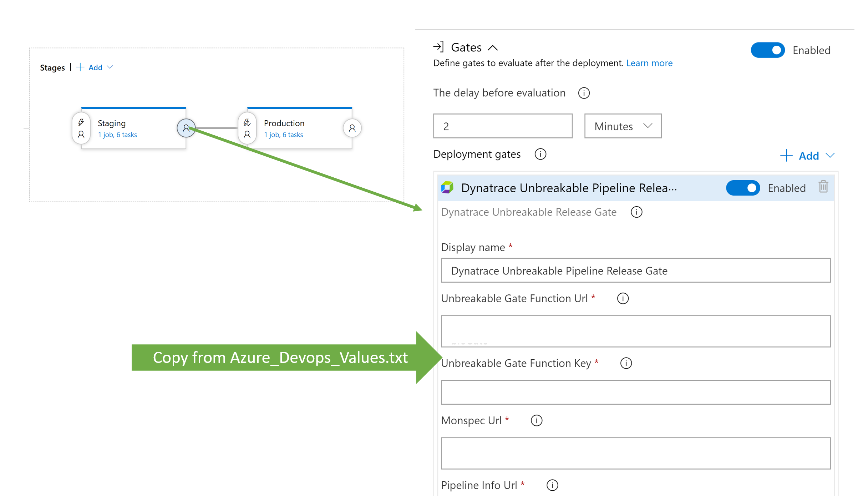
Task: Click info icon for Unbreakable Gate Function Url
Action: 623,299
